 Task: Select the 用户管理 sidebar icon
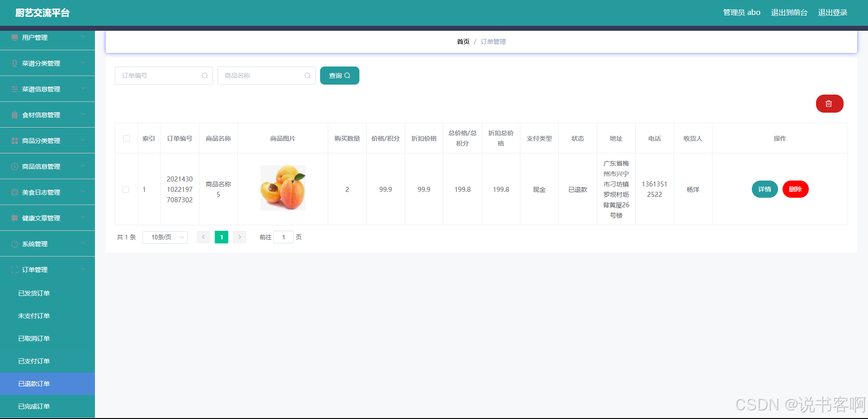tap(14, 37)
